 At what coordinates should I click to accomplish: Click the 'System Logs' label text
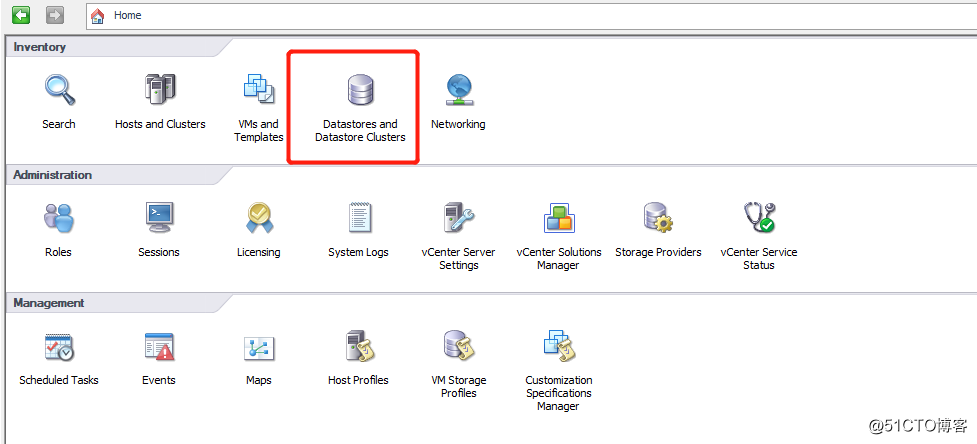pyautogui.click(x=358, y=252)
